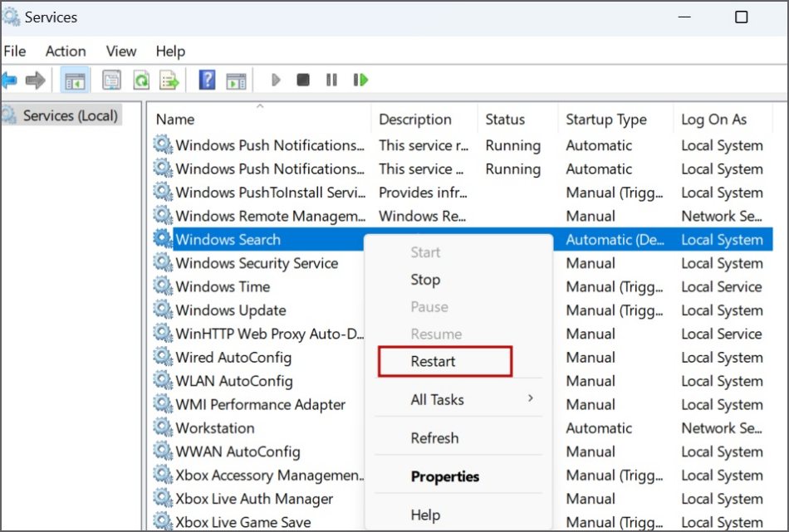Open the Action menu
The height and width of the screenshot is (532, 789).
click(x=66, y=51)
